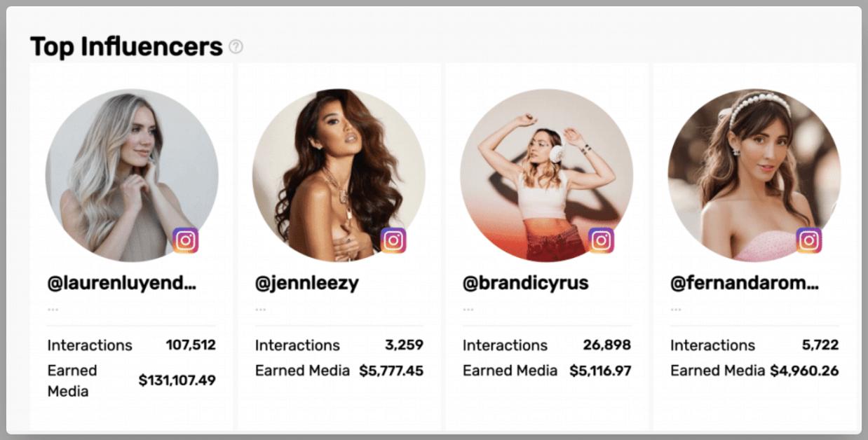Image resolution: width=868 pixels, height=440 pixels.
Task: Open @fernandarom profile photo
Action: click(754, 175)
